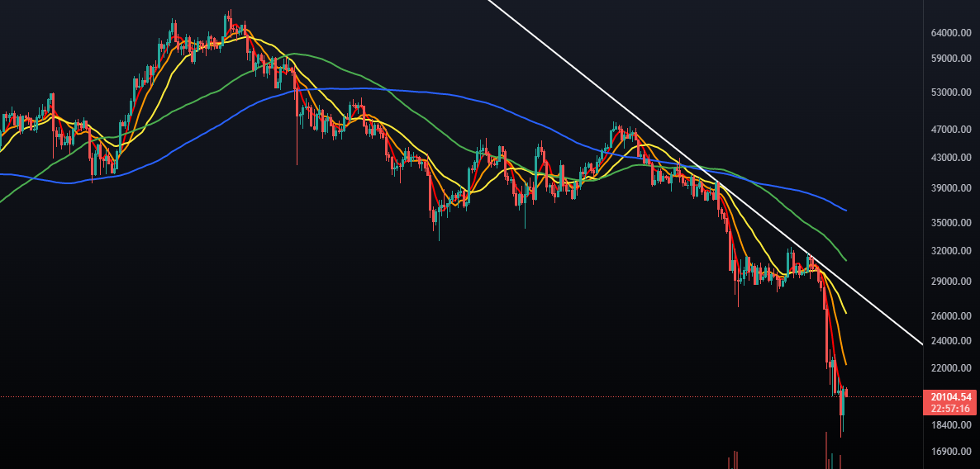Click the 16900.00 price axis label
The width and height of the screenshot is (980, 469).
pyautogui.click(x=949, y=451)
